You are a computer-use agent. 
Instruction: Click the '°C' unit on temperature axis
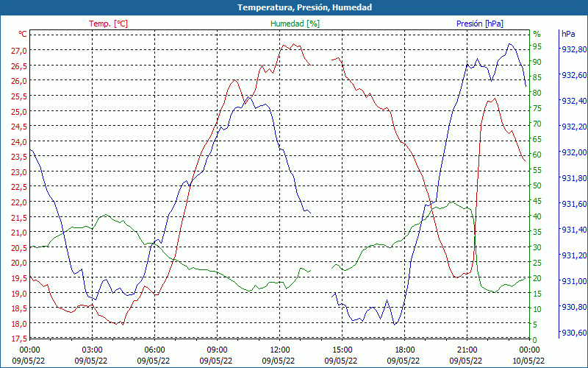23,34
